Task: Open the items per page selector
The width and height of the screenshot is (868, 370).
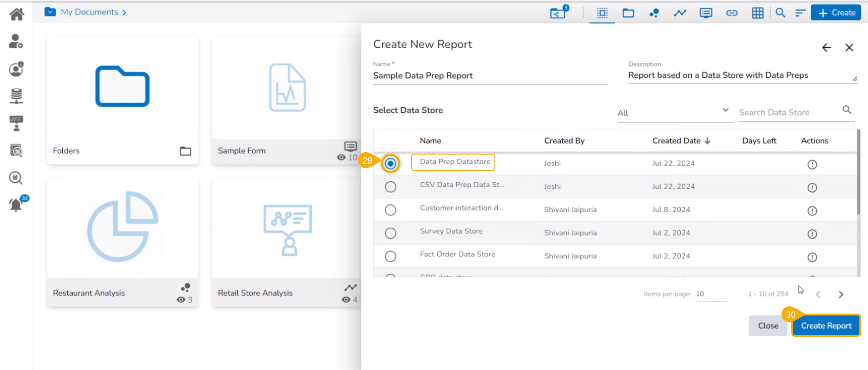Action: tap(711, 294)
